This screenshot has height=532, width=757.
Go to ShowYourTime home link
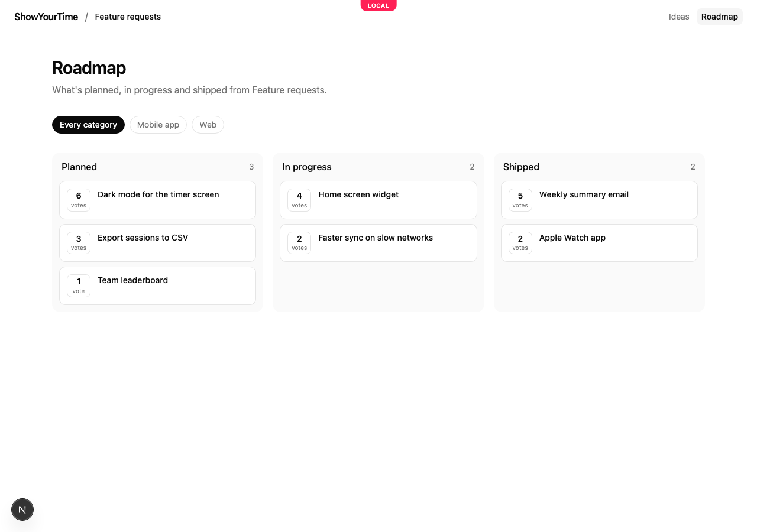coord(46,17)
